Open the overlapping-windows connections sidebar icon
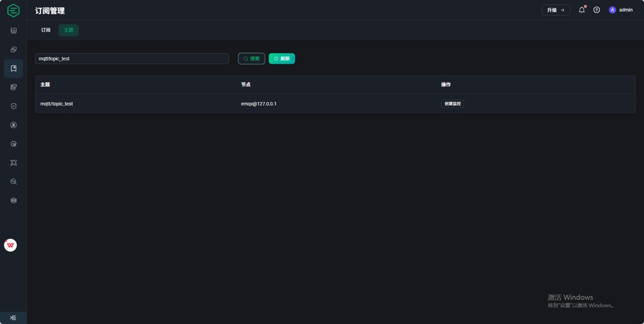This screenshot has height=324, width=644. [x=14, y=50]
